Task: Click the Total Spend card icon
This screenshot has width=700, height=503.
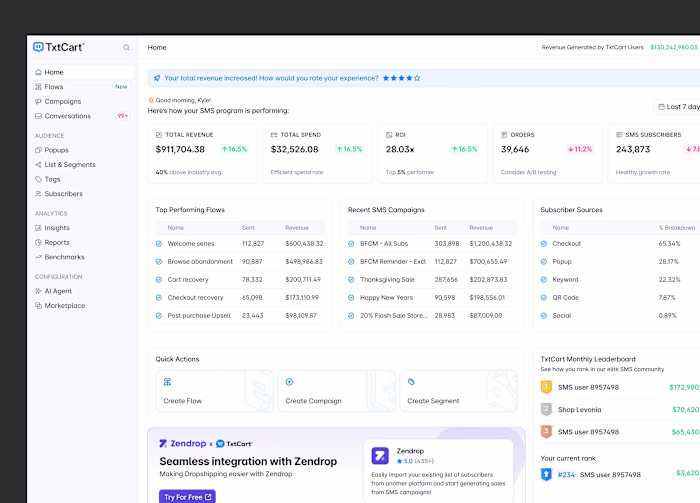Action: pos(274,135)
